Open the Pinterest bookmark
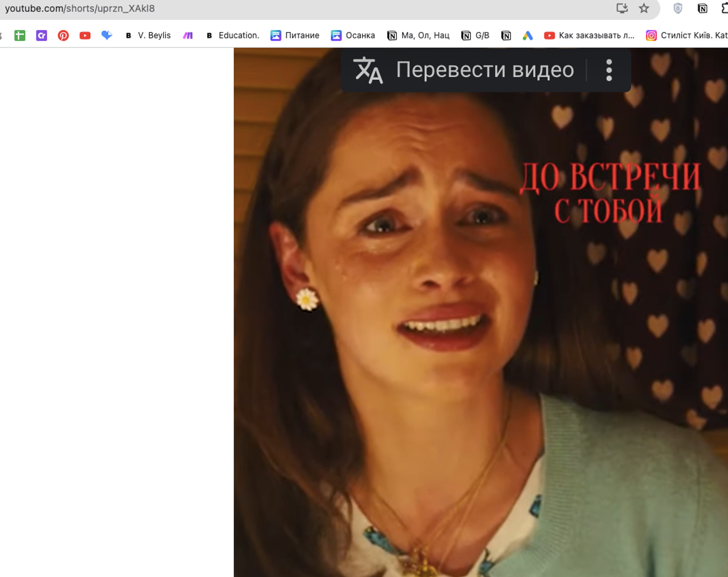Image resolution: width=728 pixels, height=577 pixels. coord(63,35)
